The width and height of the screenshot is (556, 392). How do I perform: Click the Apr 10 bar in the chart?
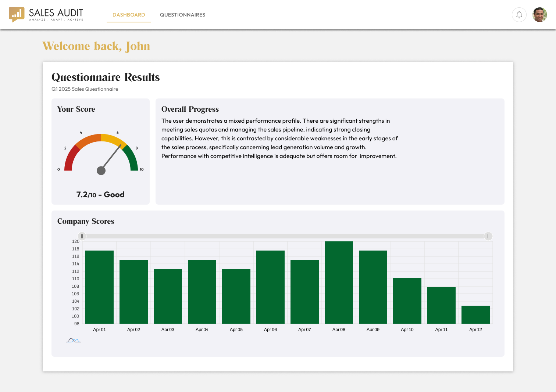coord(407,301)
